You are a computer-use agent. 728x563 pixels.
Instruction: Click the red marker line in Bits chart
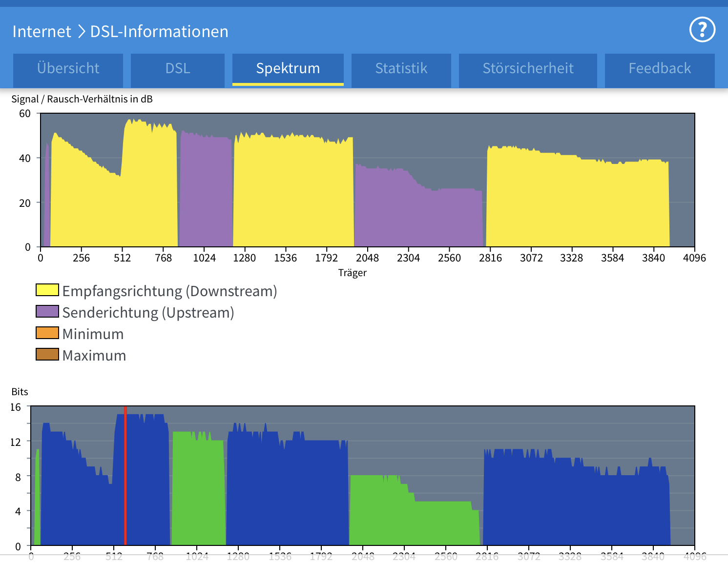(x=125, y=476)
